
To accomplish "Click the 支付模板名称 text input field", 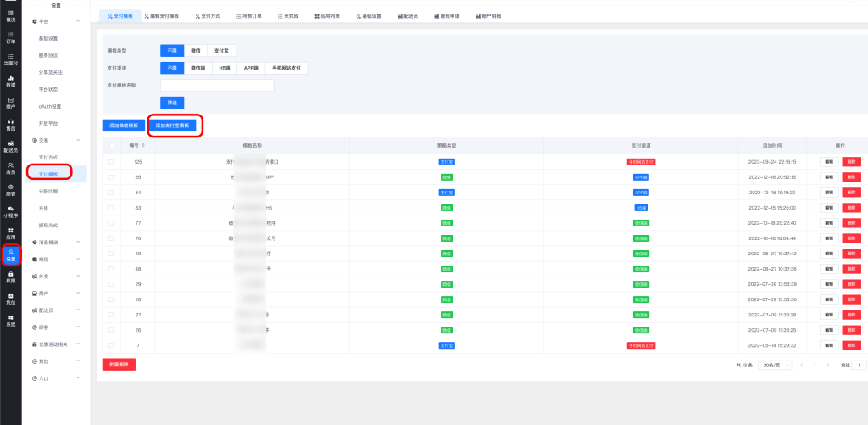I will coord(216,85).
